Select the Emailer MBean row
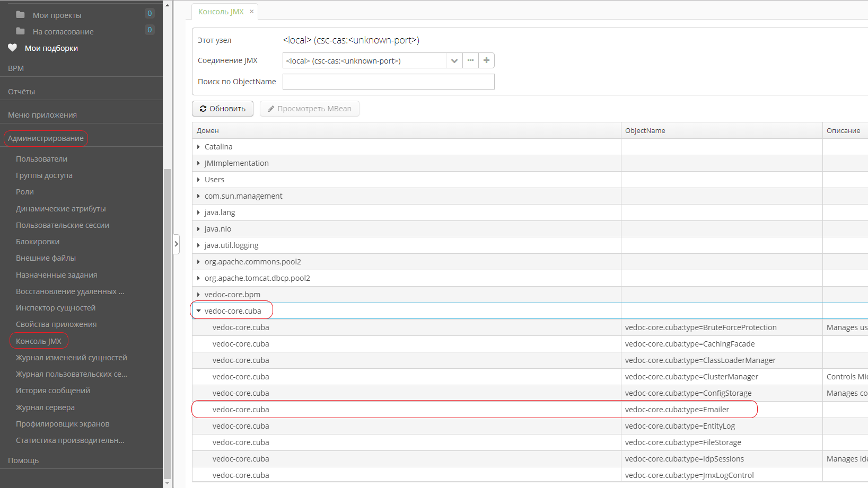 click(x=677, y=410)
